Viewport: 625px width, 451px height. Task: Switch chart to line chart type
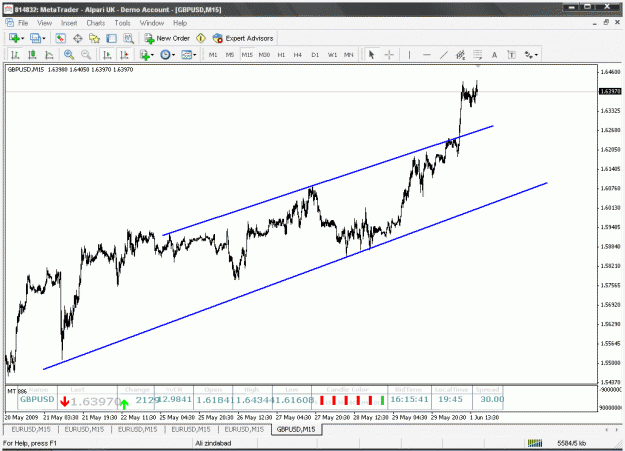[x=49, y=55]
